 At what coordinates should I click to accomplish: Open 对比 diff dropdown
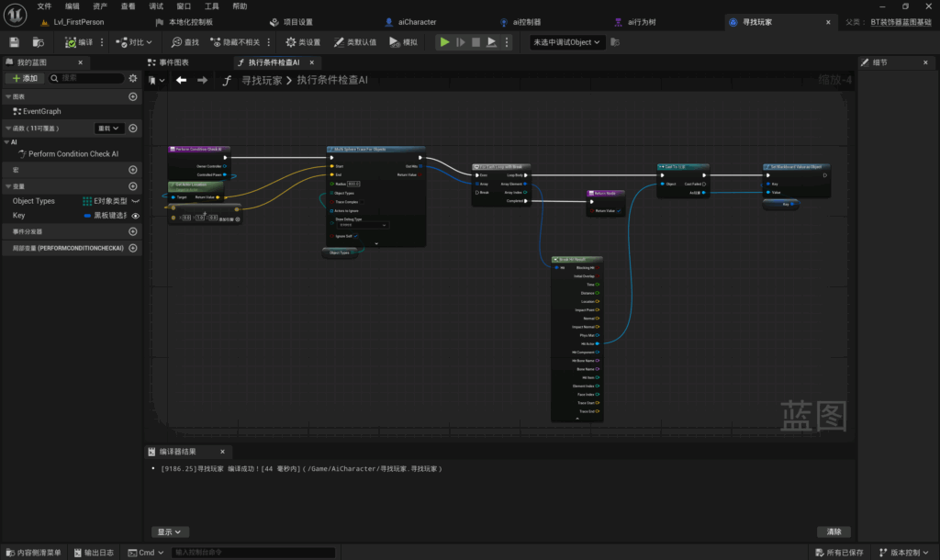tap(134, 42)
